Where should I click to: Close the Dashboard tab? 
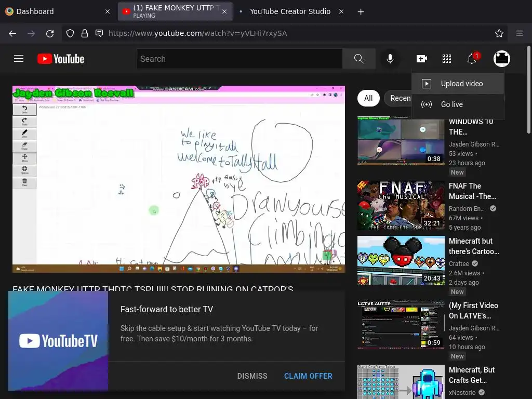pyautogui.click(x=108, y=11)
